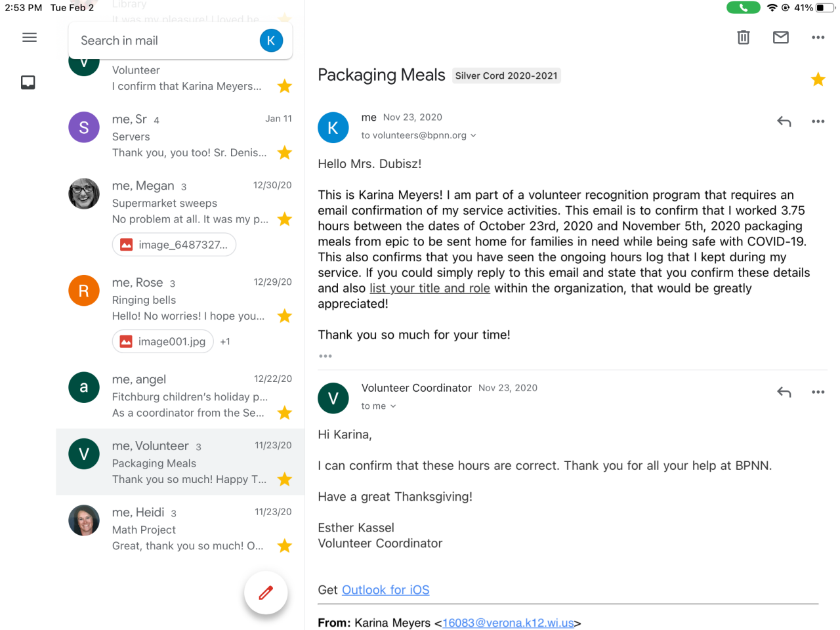The height and width of the screenshot is (630, 840).
Task: Open conversation overflow menu in top toolbar
Action: tap(818, 37)
